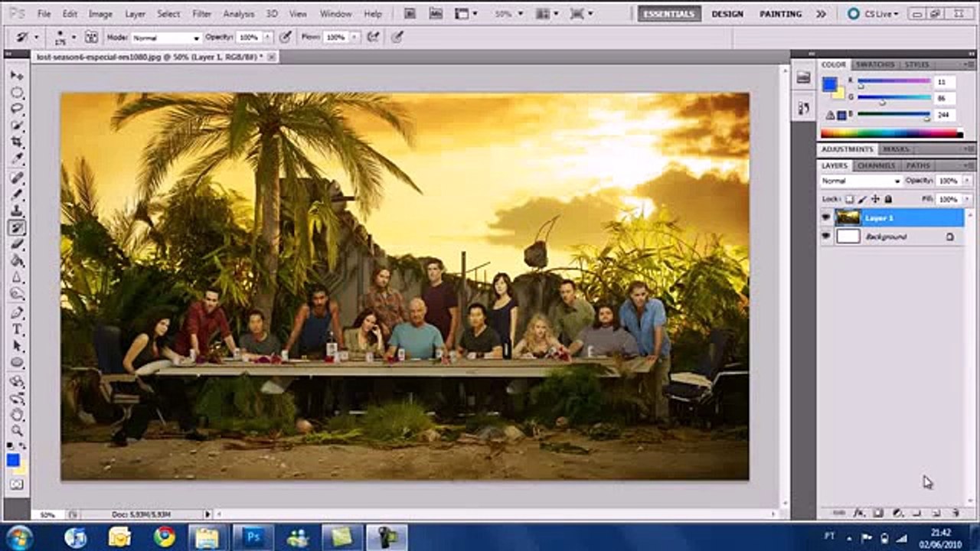Viewport: 980px width, 551px height.
Task: Toggle tablet pressure for size
Action: (397, 37)
